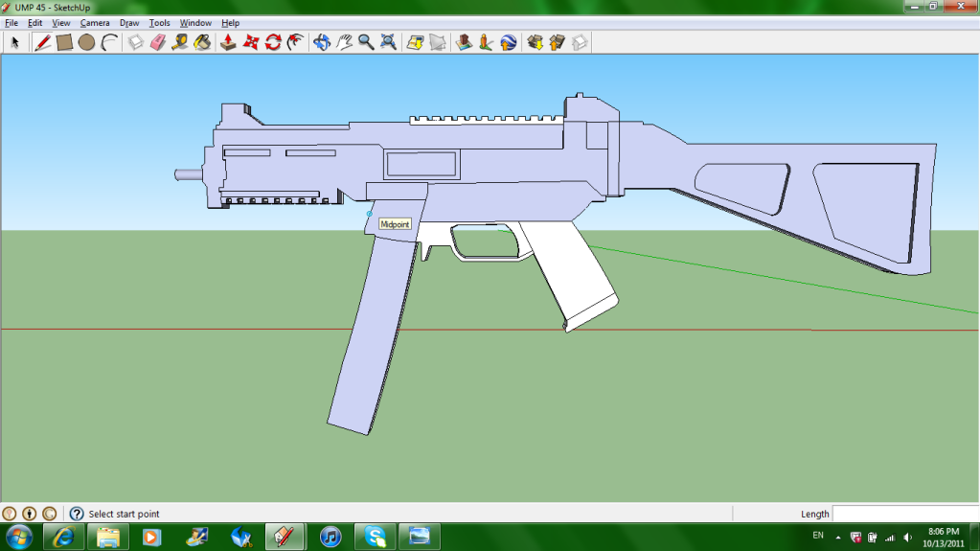Image resolution: width=980 pixels, height=551 pixels.
Task: Click the EN language indicator
Action: pyautogui.click(x=818, y=536)
